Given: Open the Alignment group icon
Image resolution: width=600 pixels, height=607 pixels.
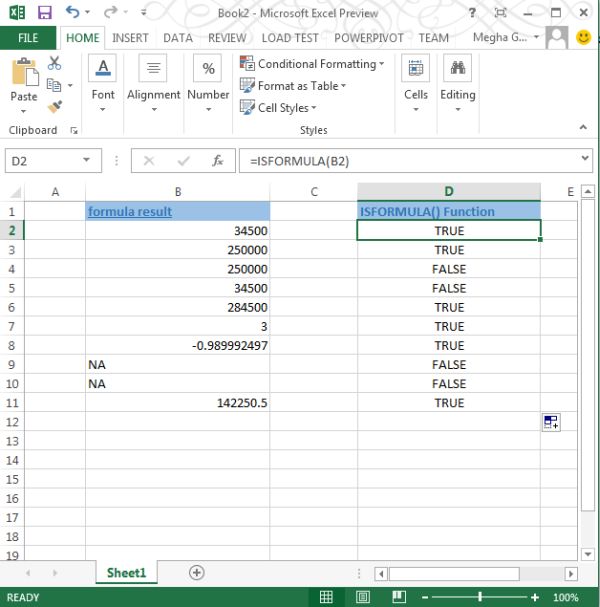Looking at the screenshot, I should click(x=153, y=68).
